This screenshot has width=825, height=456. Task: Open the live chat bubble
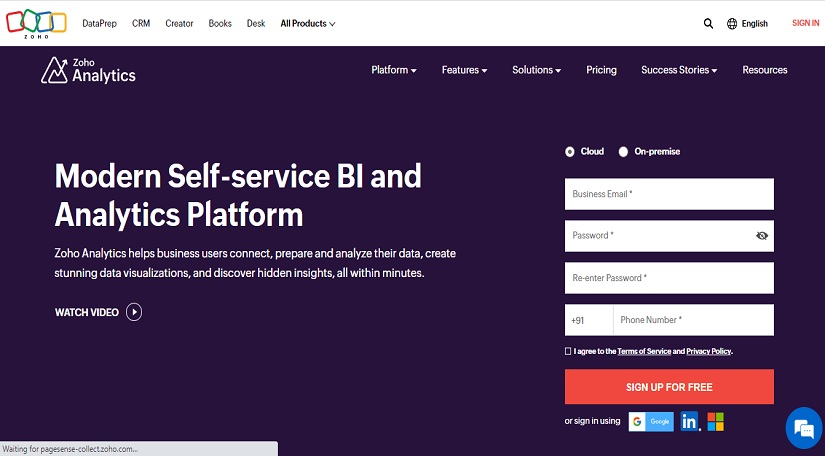[803, 428]
